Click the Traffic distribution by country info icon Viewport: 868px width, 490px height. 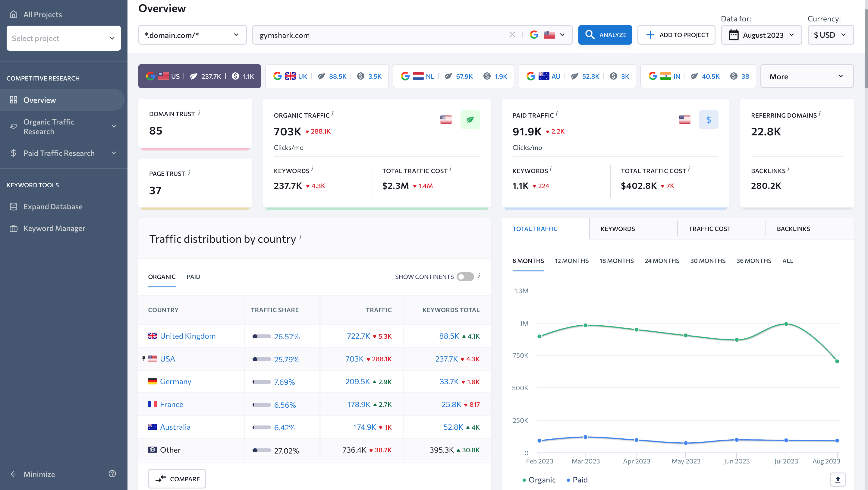pyautogui.click(x=300, y=237)
